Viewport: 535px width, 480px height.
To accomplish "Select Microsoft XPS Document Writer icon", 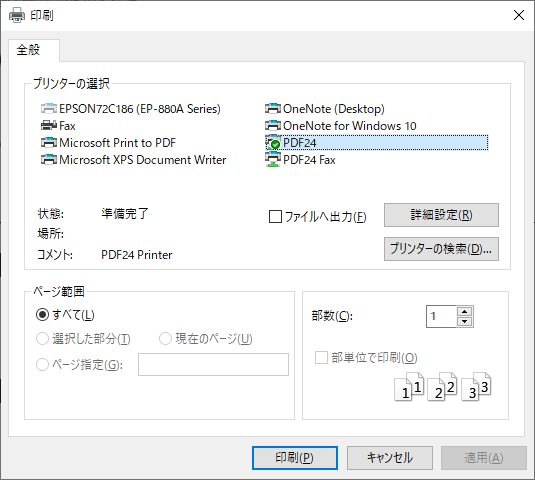I will click(x=49, y=160).
